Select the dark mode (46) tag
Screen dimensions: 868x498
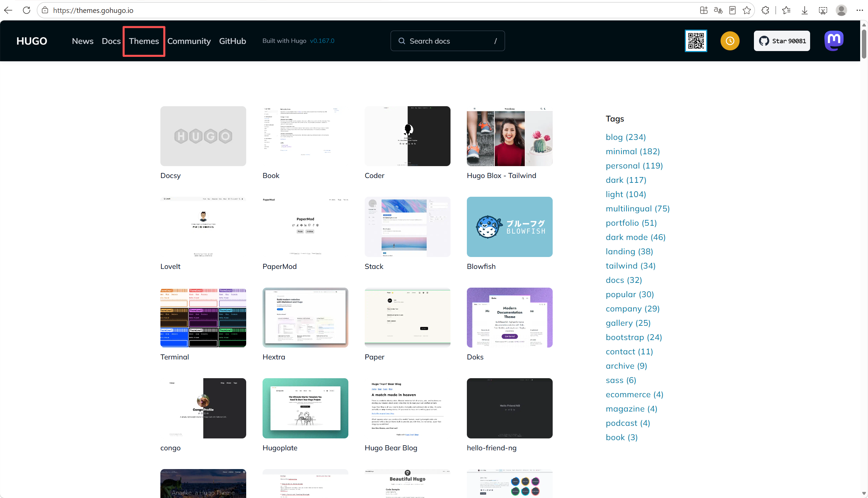coord(635,237)
